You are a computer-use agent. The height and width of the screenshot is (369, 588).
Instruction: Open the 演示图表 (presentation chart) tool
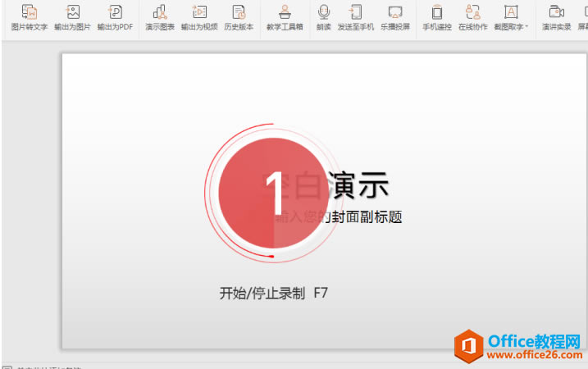tap(160, 17)
